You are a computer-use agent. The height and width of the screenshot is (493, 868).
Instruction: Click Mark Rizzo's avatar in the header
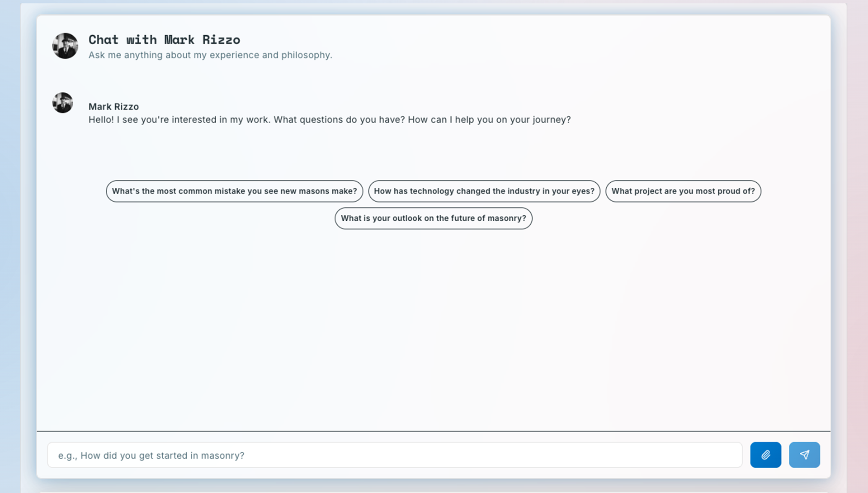65,46
